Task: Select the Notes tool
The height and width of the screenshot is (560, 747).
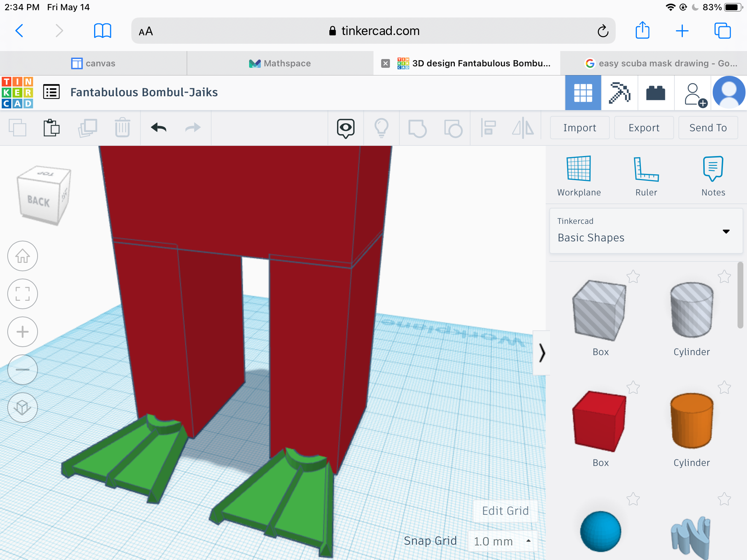Action: [x=713, y=176]
